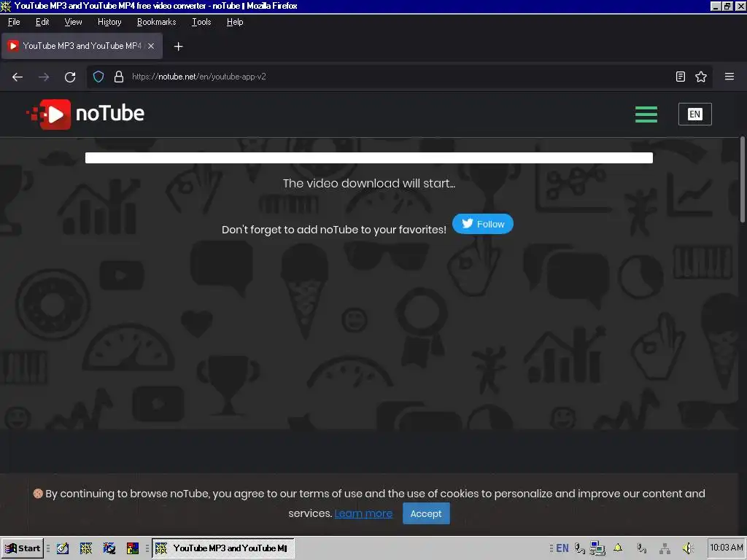Click the Twitter Follow button
This screenshot has height=560, width=747.
point(483,224)
